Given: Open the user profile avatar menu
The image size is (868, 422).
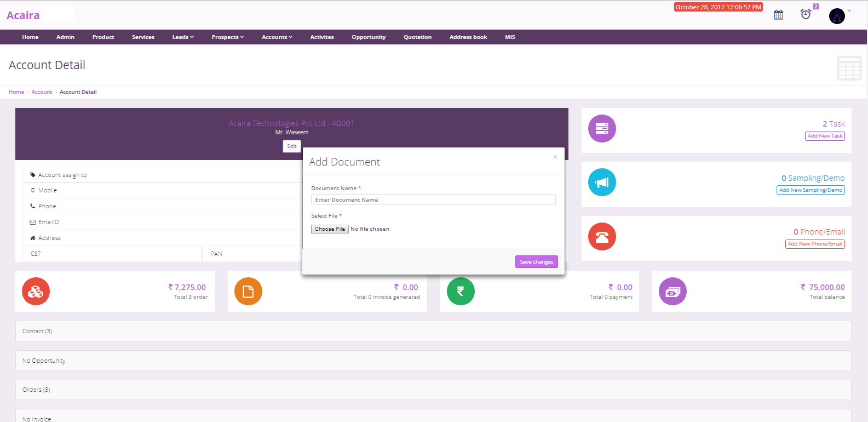Looking at the screenshot, I should click(837, 16).
